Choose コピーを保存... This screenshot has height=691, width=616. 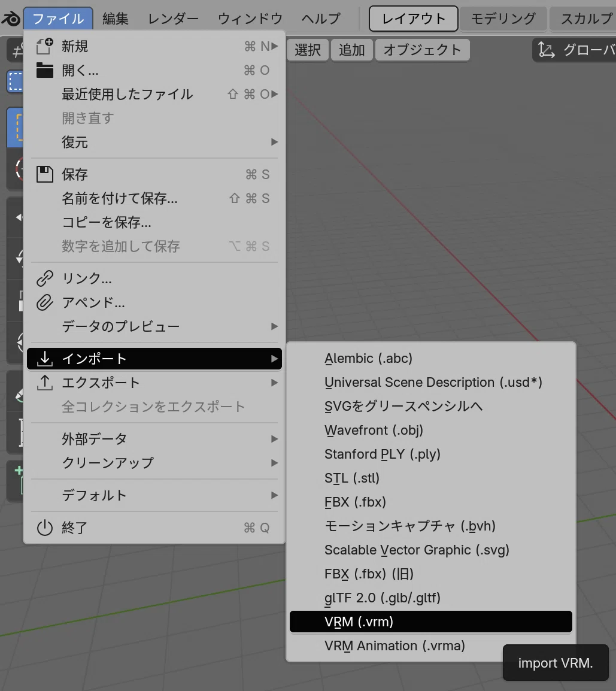point(154,222)
